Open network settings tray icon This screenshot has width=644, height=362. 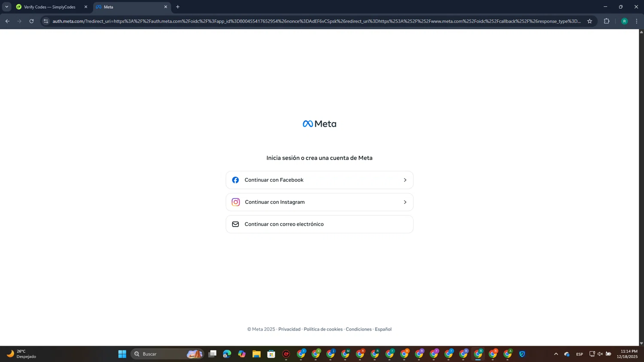coord(592,354)
